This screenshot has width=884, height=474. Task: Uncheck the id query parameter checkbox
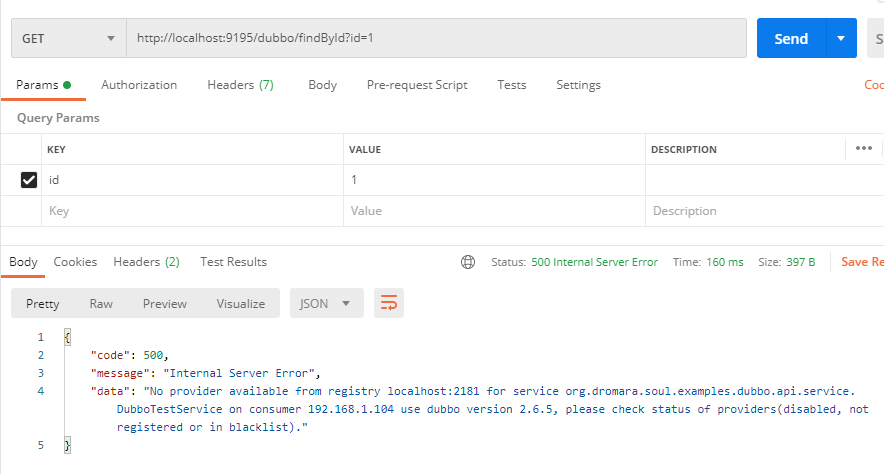click(30, 180)
